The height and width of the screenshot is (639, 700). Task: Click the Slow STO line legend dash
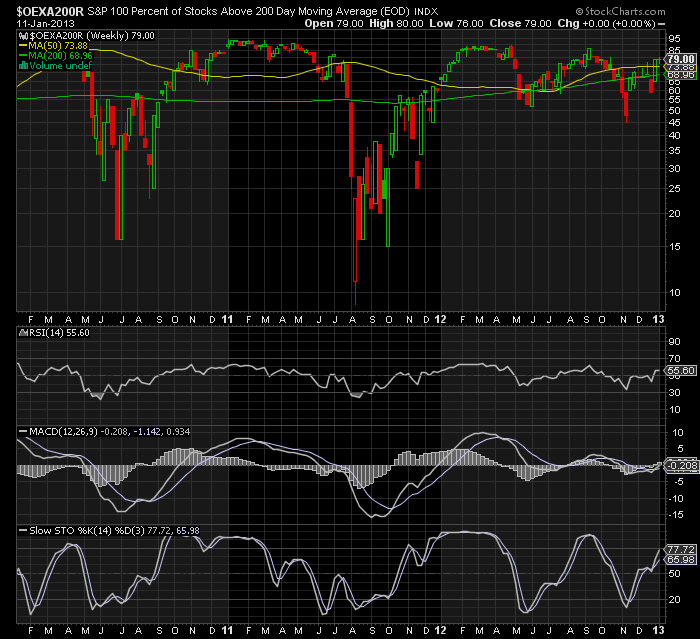(x=23, y=530)
